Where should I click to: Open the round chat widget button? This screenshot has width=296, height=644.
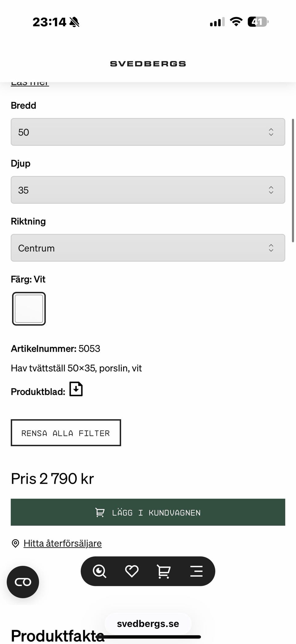click(23, 582)
